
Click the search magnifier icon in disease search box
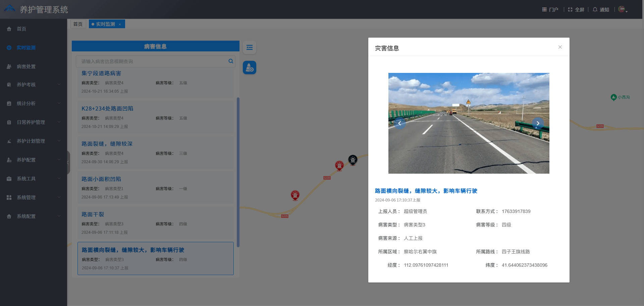(x=231, y=61)
